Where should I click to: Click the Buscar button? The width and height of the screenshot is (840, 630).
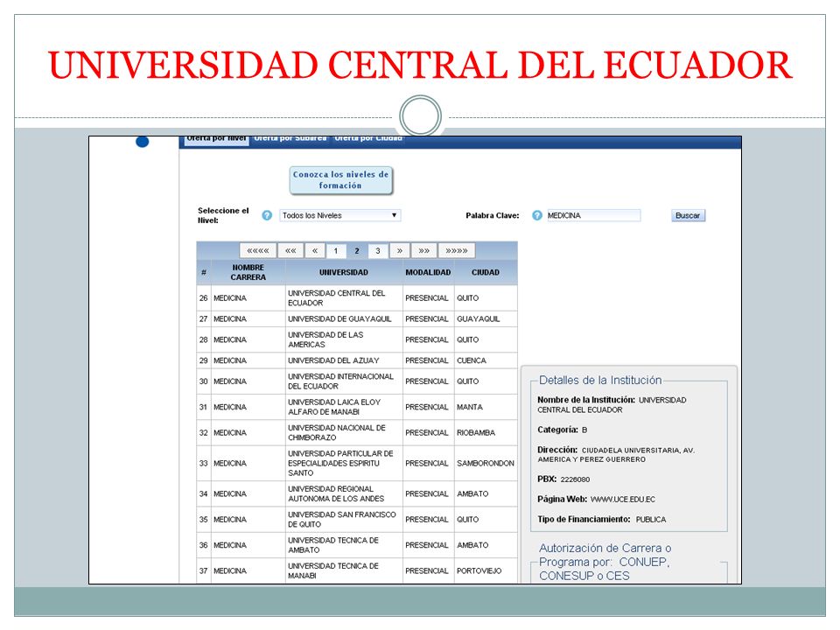tap(688, 215)
